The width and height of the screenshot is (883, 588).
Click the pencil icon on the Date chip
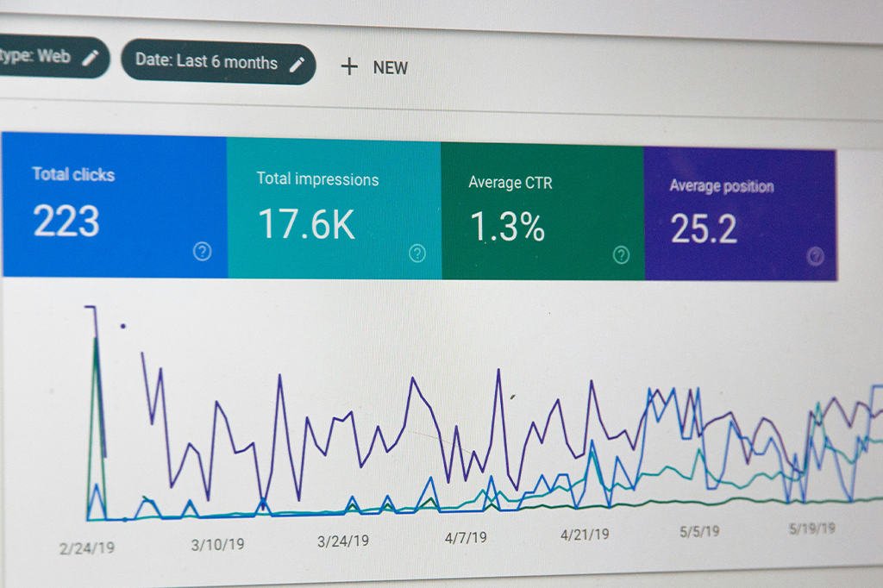(297, 64)
